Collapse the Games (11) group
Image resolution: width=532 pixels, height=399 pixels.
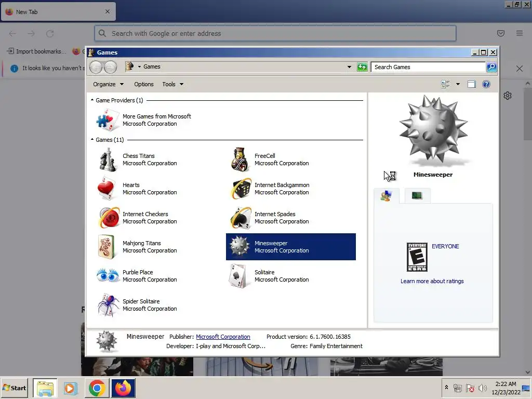pyautogui.click(x=92, y=139)
